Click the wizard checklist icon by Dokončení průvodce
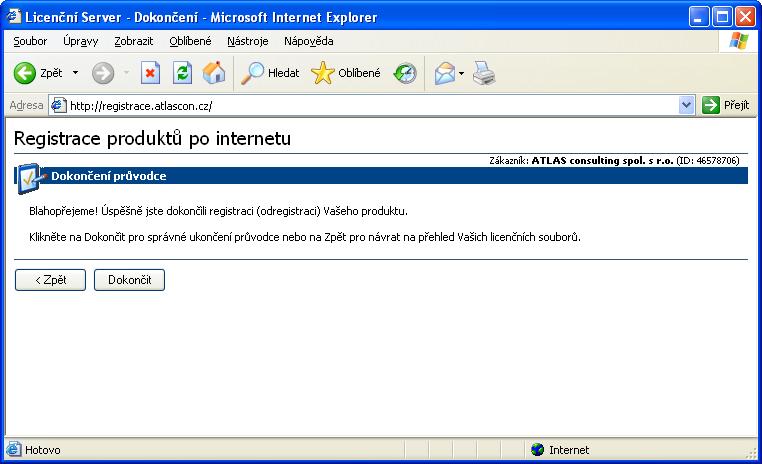The height and width of the screenshot is (464, 762). pos(30,178)
